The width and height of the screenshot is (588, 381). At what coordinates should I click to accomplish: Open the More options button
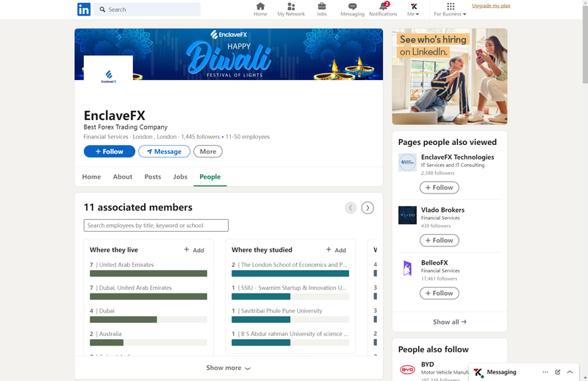[208, 152]
